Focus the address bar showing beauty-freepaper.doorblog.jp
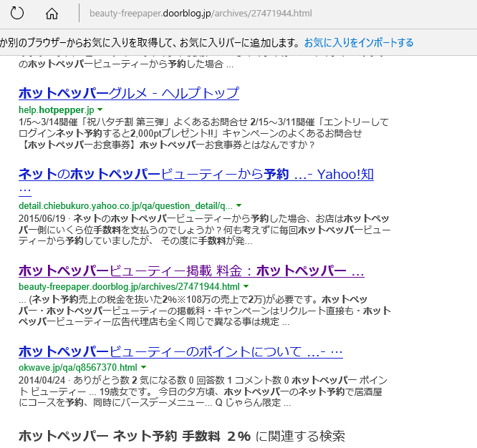This screenshot has height=448, width=477. [x=201, y=14]
